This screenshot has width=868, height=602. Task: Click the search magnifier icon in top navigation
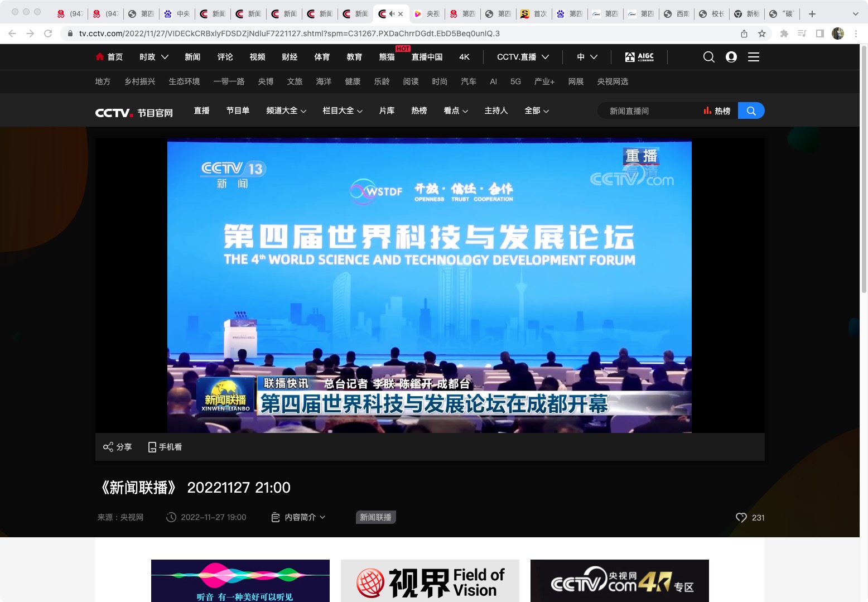click(x=708, y=57)
